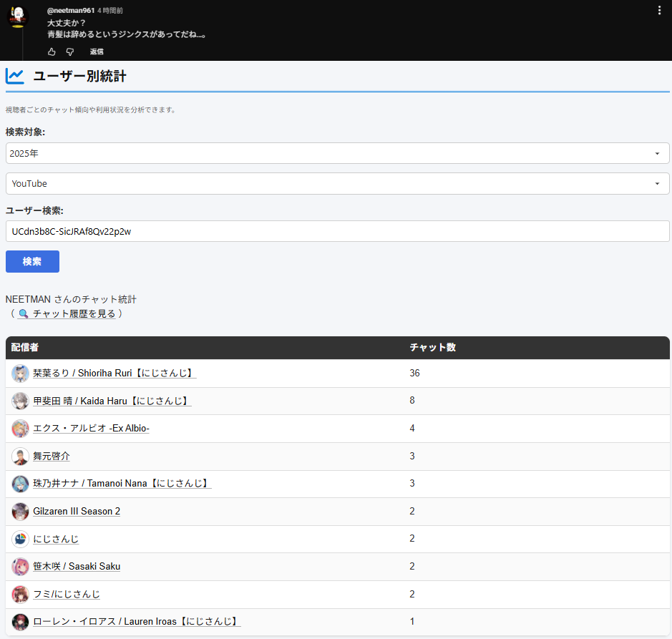672x639 pixels.
Task: Open the 2025年 year dropdown
Action: pyautogui.click(x=337, y=153)
